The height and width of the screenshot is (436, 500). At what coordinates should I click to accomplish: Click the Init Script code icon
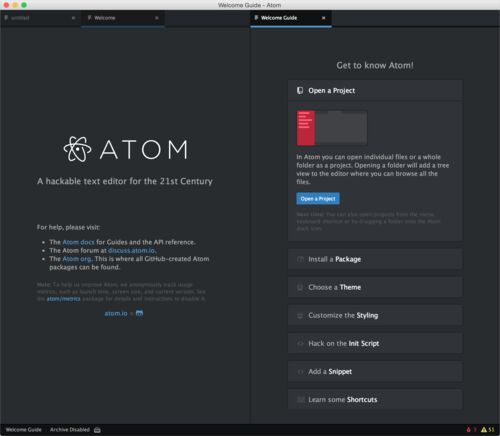point(300,343)
